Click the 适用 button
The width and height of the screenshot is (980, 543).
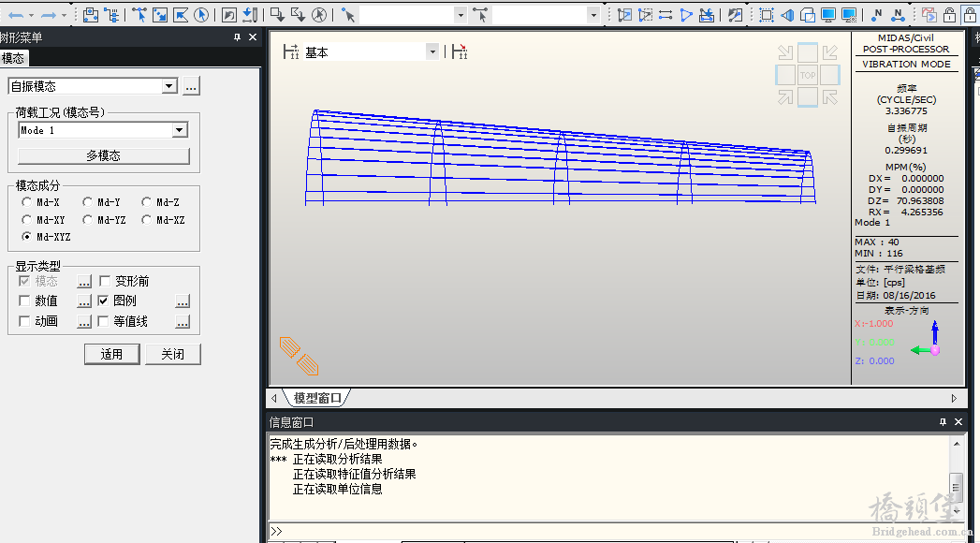[x=112, y=354]
